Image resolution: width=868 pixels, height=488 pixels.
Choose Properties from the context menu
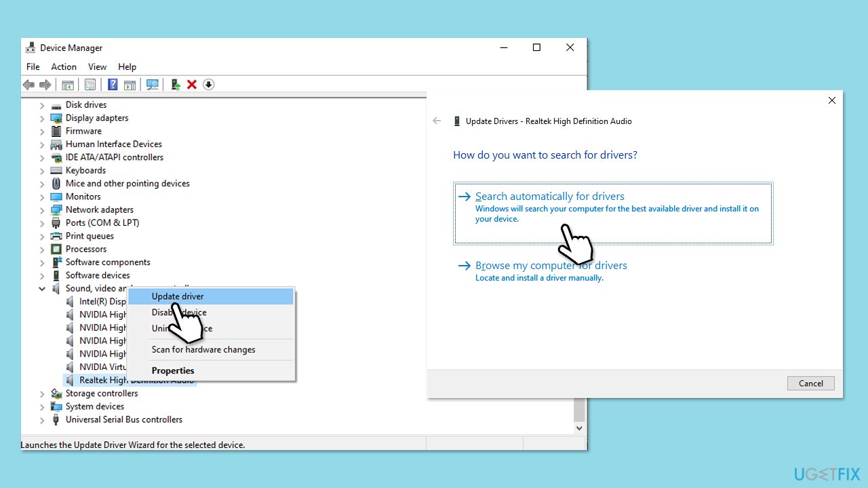pyautogui.click(x=211, y=371)
